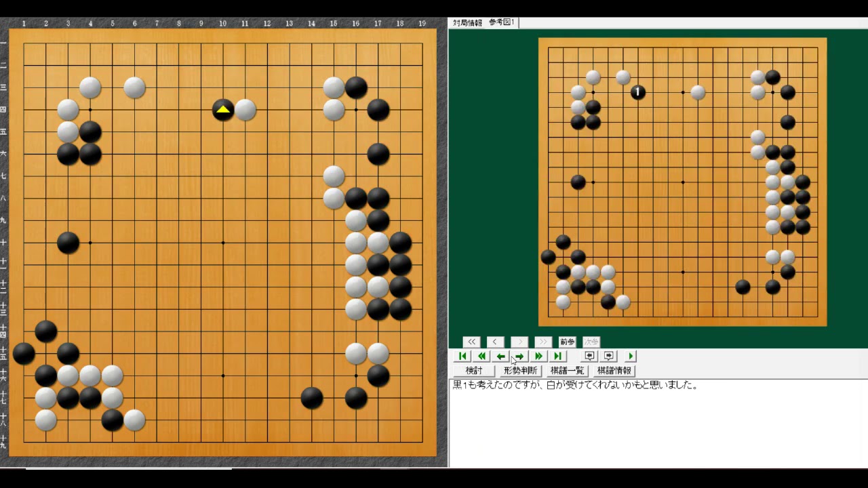This screenshot has height=488, width=868.
Task: Click the reference diagram board thumbnail
Action: 682,182
